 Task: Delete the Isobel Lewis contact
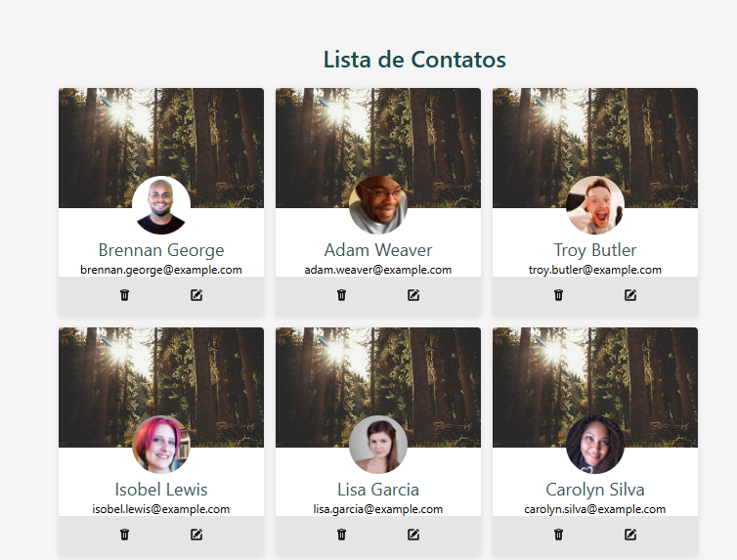click(124, 535)
